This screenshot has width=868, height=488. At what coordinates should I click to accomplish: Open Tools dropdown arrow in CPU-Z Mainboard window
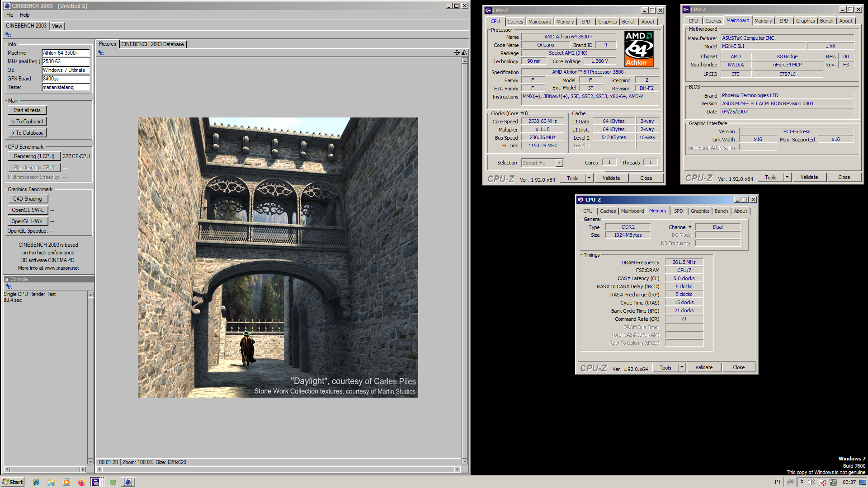pos(787,177)
